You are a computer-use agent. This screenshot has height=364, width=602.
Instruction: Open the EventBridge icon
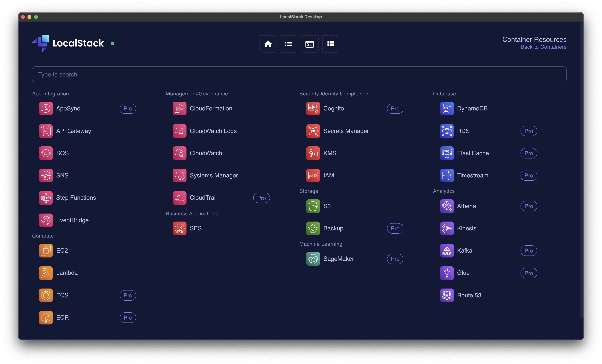46,220
